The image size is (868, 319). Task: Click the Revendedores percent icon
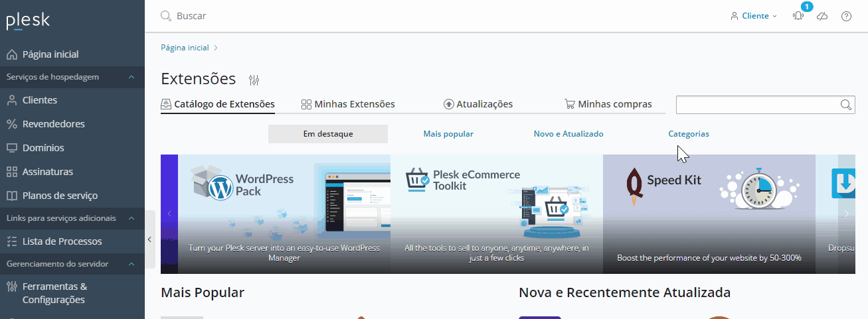click(11, 124)
